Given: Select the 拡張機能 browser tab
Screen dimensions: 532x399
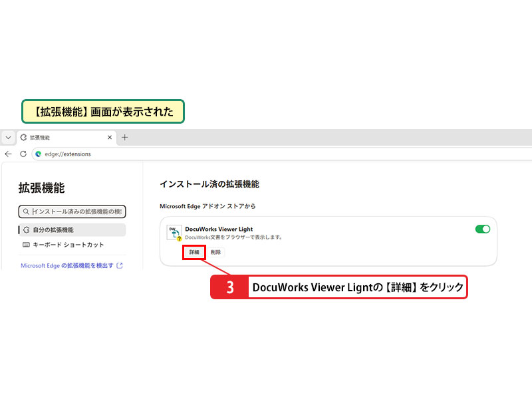Looking at the screenshot, I should pos(66,138).
